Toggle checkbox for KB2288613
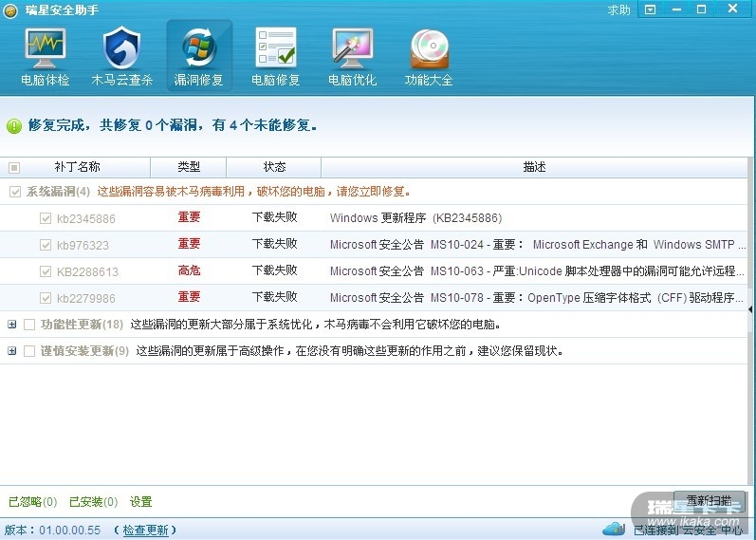This screenshot has width=756, height=540. tap(46, 271)
